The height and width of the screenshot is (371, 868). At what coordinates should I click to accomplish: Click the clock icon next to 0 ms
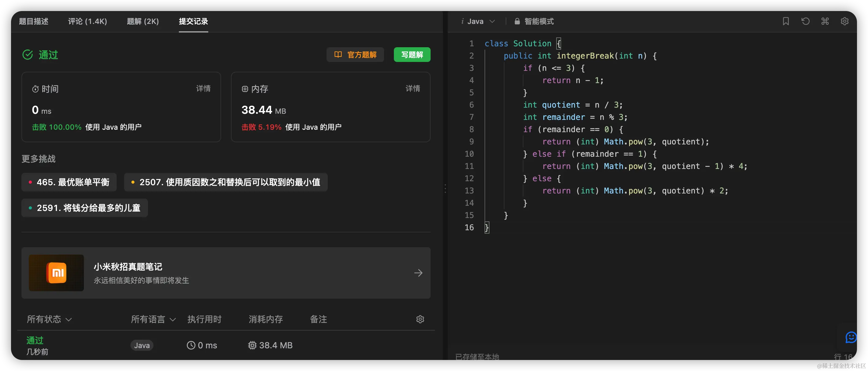[191, 345]
